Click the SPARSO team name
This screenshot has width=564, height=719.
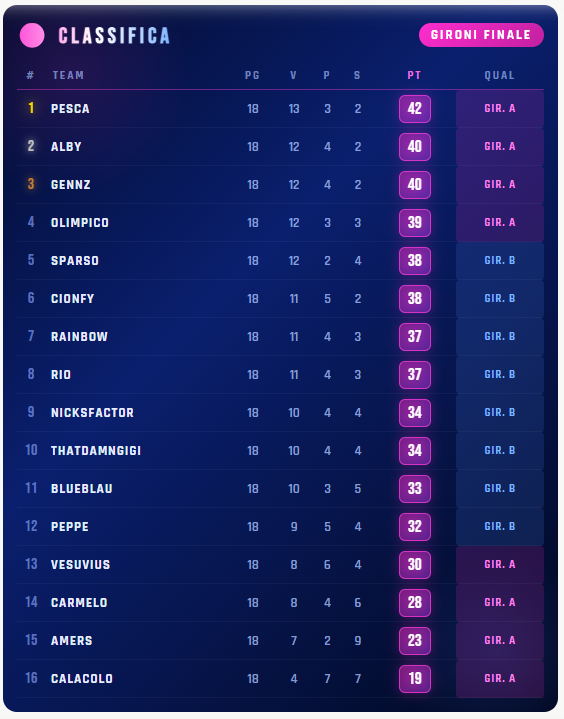coord(75,261)
